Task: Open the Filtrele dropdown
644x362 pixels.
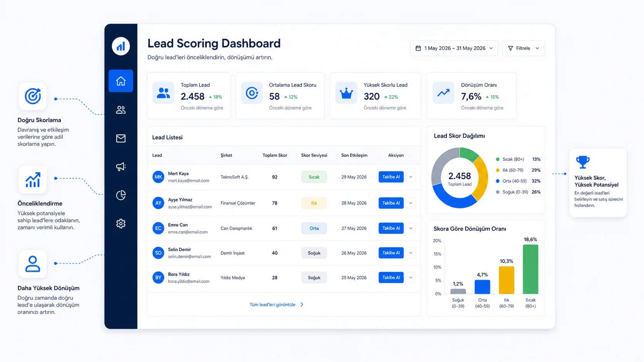Action: point(523,48)
